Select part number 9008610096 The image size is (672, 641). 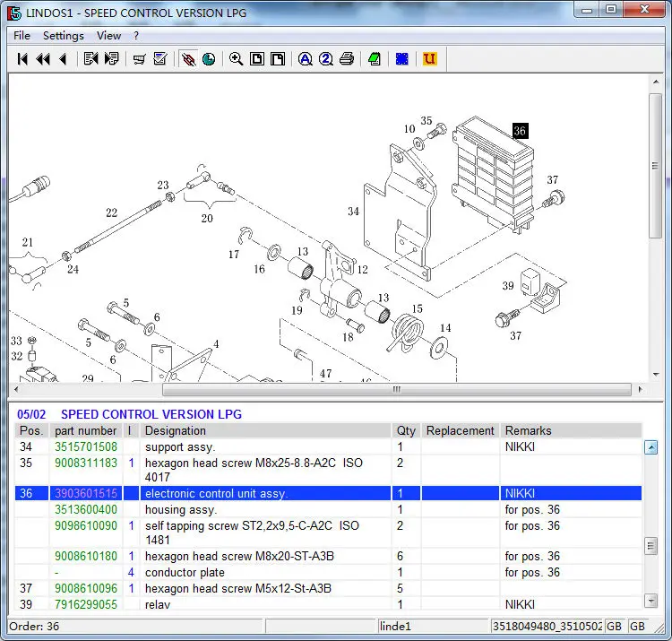(86, 589)
